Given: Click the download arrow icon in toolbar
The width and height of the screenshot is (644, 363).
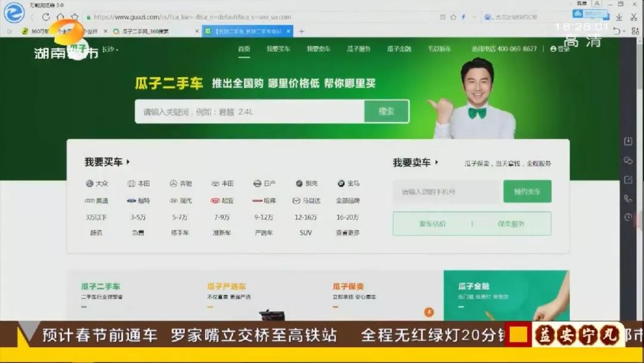Looking at the screenshot, I should click(619, 17).
